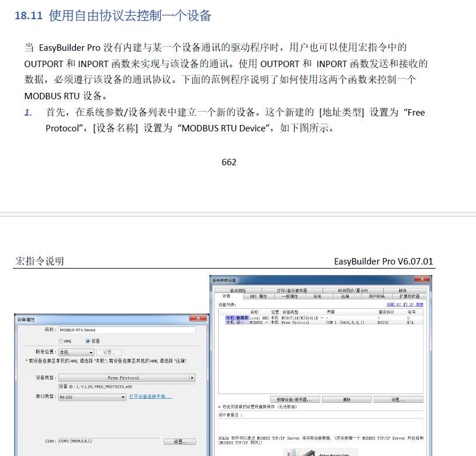Click 设置 button beside the COM field
The image size is (476, 456).
[x=179, y=441]
